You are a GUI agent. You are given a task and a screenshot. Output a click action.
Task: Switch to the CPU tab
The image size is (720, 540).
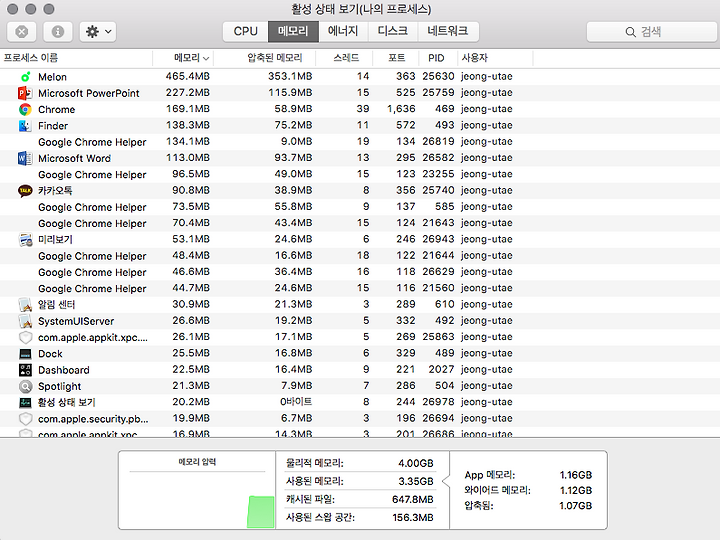245,32
